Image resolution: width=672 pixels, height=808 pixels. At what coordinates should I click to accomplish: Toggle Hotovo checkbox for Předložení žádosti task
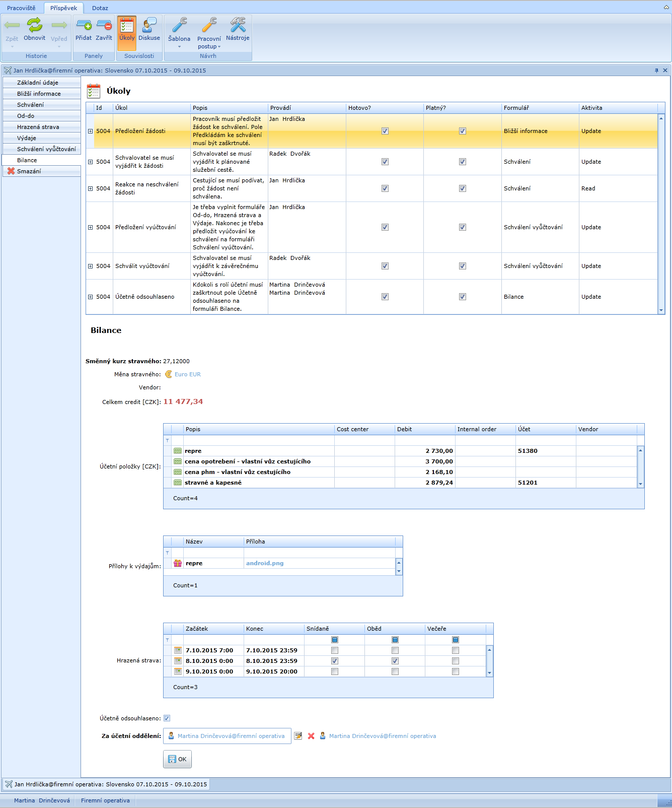(x=385, y=131)
